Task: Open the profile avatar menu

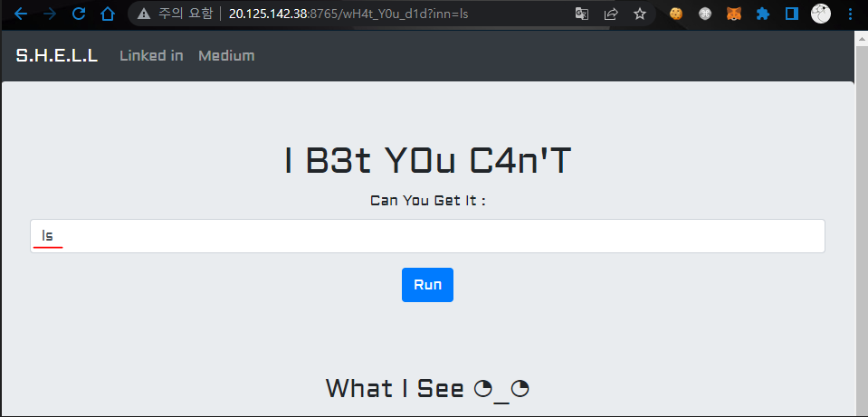Action: [x=821, y=14]
